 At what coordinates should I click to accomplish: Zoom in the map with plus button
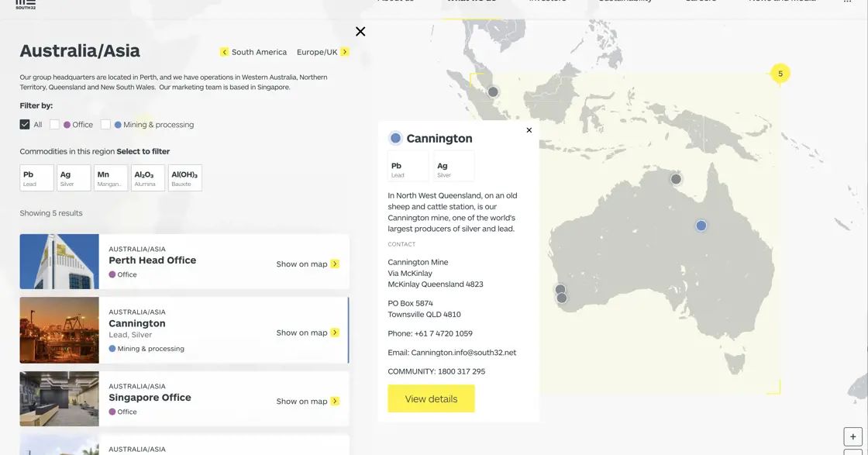[852, 436]
